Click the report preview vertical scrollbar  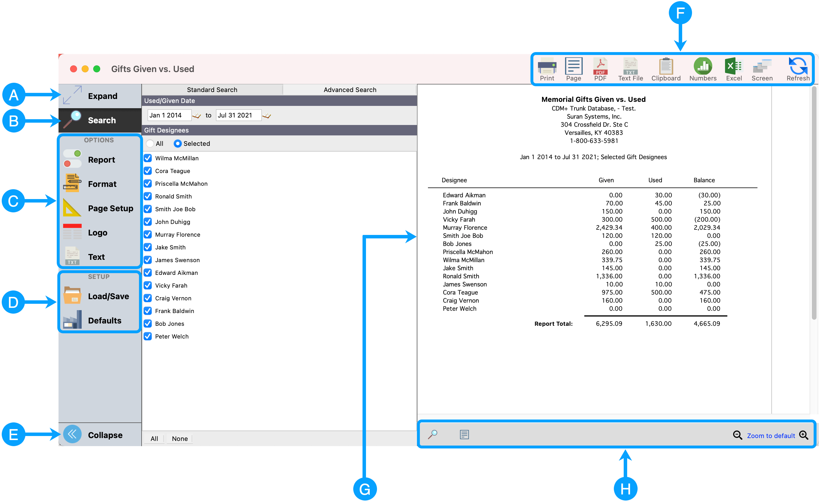click(814, 203)
